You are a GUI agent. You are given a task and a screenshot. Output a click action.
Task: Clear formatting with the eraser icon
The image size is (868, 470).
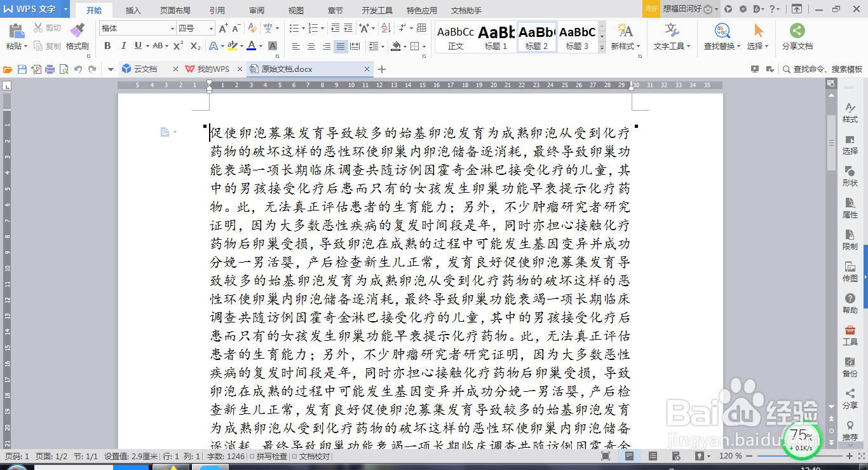(x=252, y=28)
